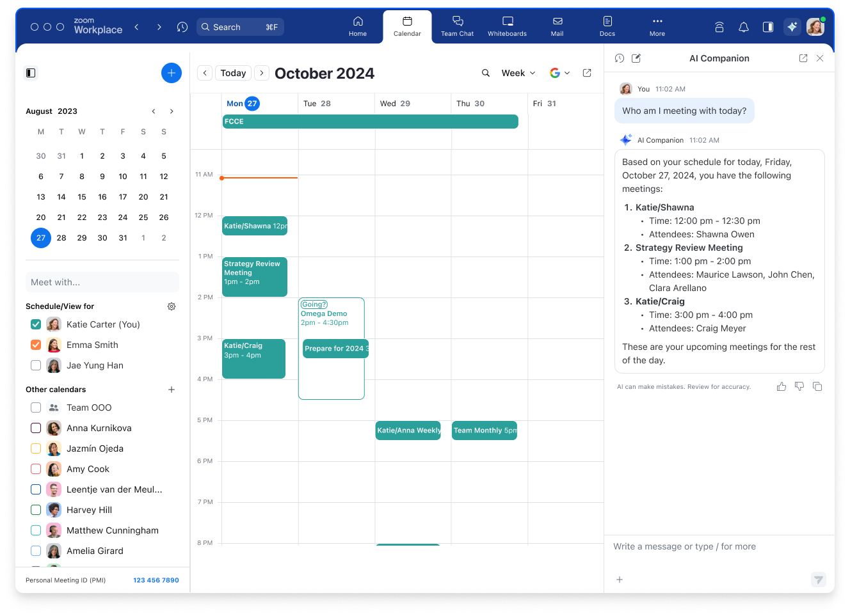Click the Today button
The height and width of the screenshot is (616, 850).
pyautogui.click(x=233, y=73)
